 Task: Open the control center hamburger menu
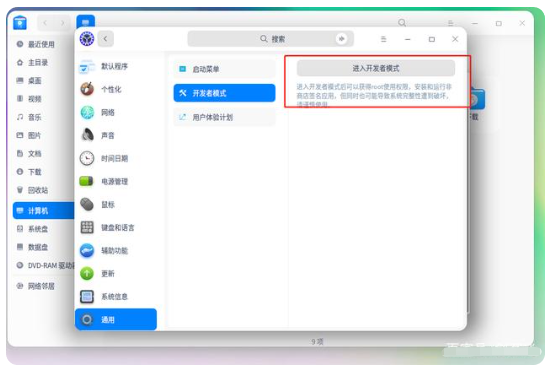pyautogui.click(x=383, y=39)
